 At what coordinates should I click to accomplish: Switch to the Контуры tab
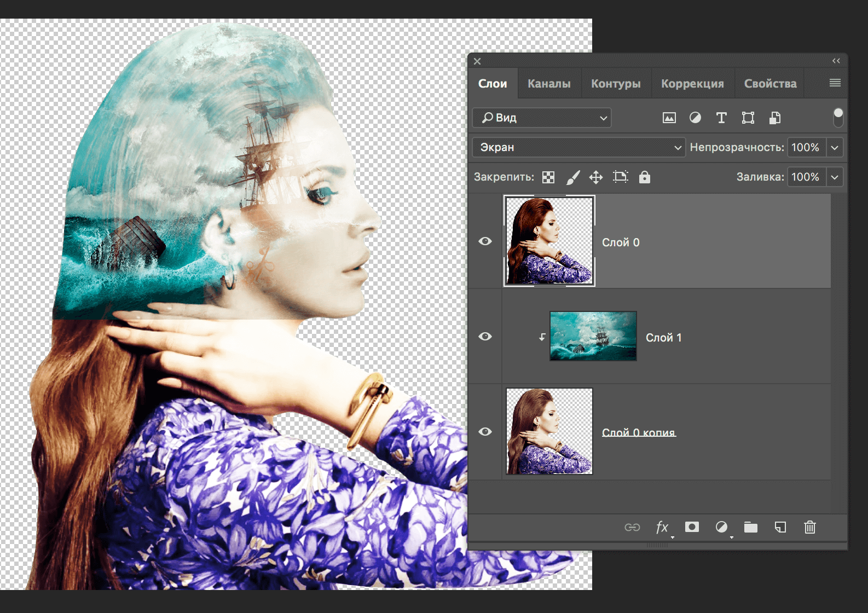pyautogui.click(x=616, y=84)
